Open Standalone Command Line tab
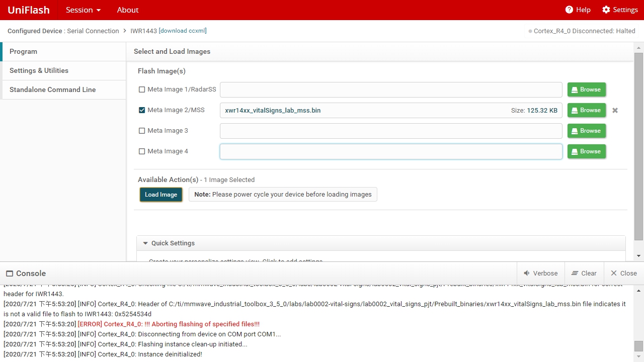The width and height of the screenshot is (644, 362). tap(63, 89)
